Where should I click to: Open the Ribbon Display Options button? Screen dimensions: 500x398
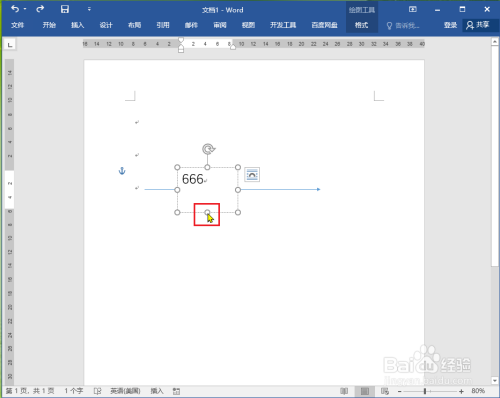413,9
